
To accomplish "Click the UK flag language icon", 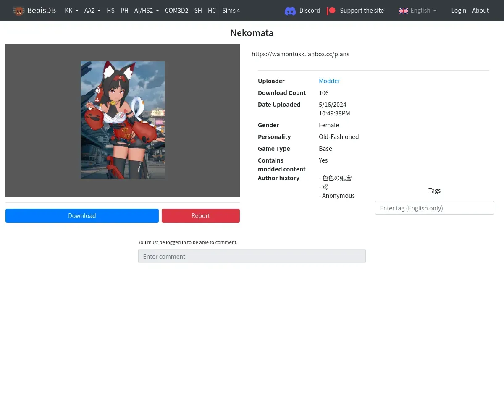I will [403, 10].
